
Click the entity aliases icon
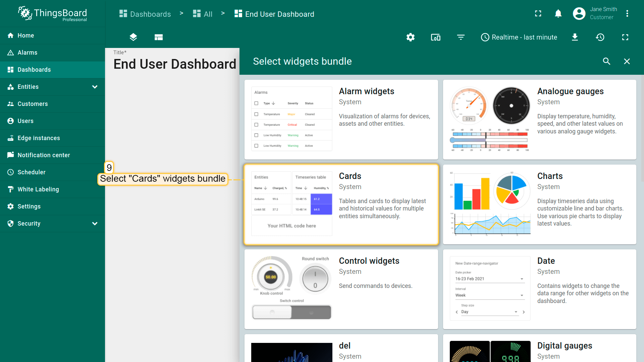click(x=435, y=37)
